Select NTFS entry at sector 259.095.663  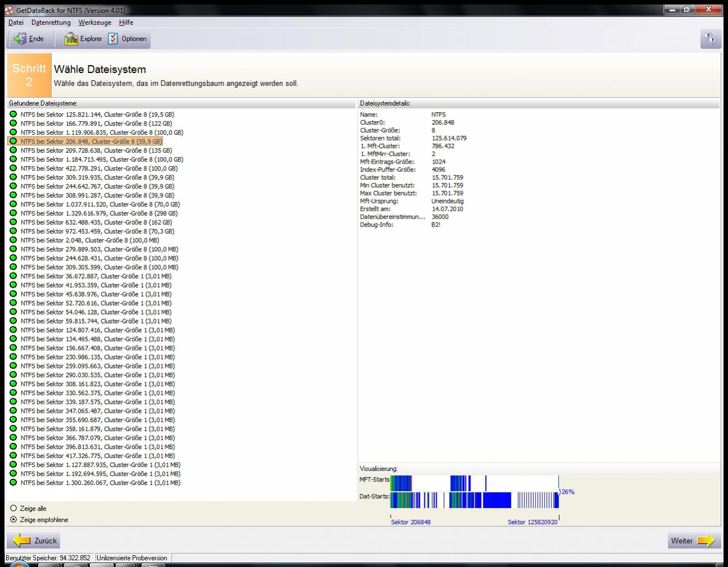coord(98,366)
